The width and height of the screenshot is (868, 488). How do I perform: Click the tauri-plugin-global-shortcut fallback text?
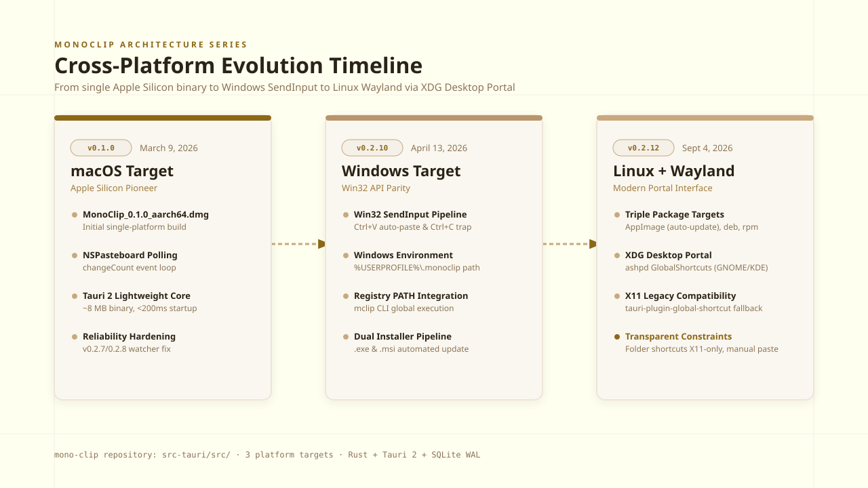(x=694, y=308)
